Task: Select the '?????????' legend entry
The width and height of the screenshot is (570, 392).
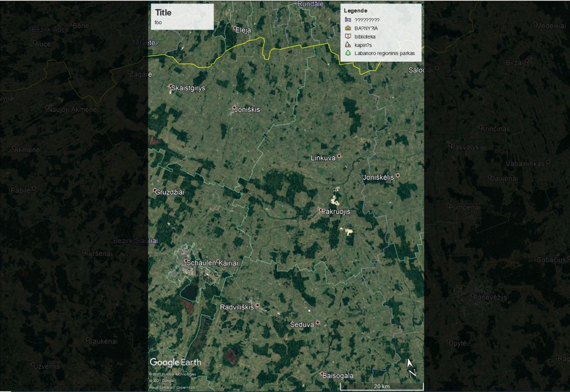Action: 367,19
